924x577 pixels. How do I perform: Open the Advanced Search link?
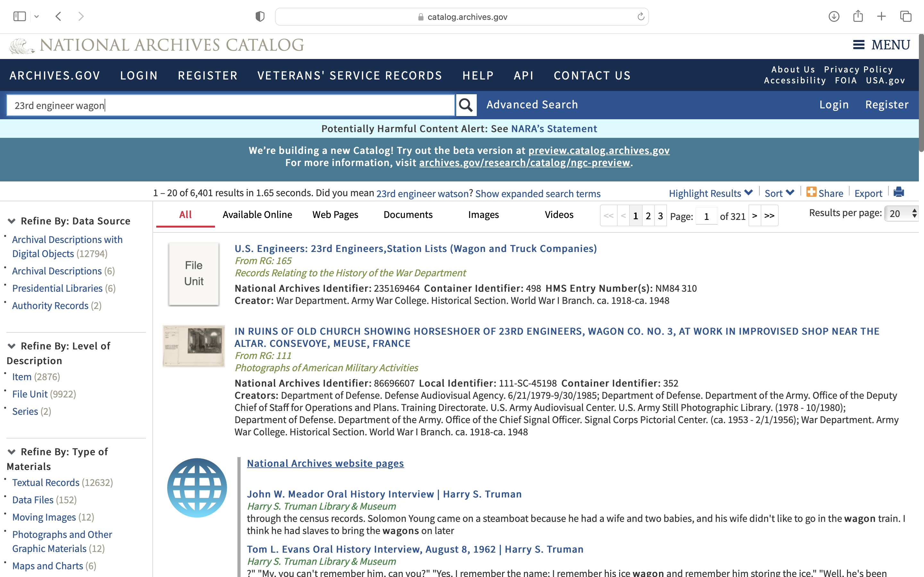point(532,105)
